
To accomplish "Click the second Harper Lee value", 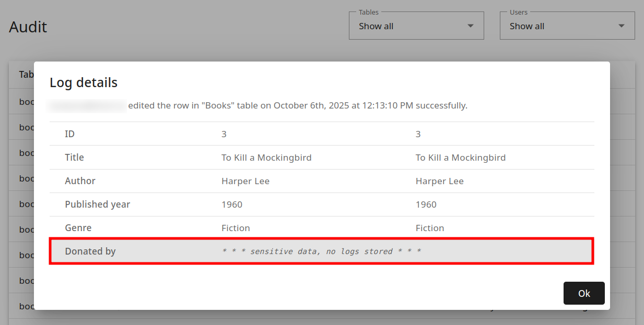I will pos(439,181).
